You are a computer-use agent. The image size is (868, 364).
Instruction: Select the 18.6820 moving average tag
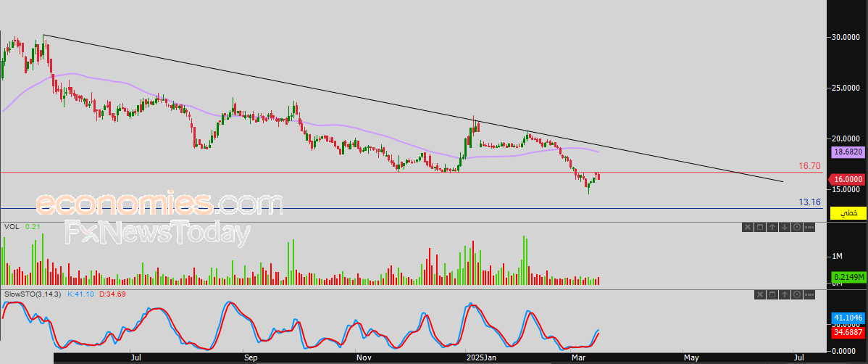(x=847, y=152)
